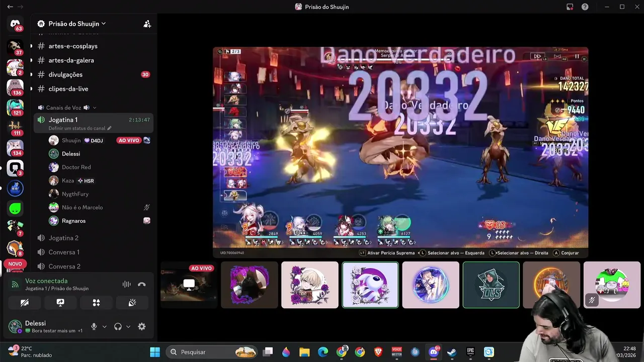Click the share screen button
This screenshot has width=644, height=362.
(x=60, y=303)
